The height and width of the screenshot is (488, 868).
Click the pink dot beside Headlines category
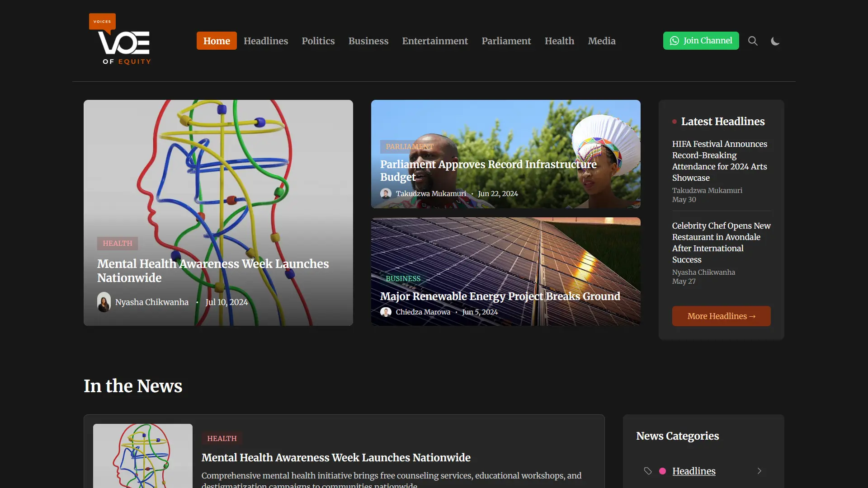point(663,471)
